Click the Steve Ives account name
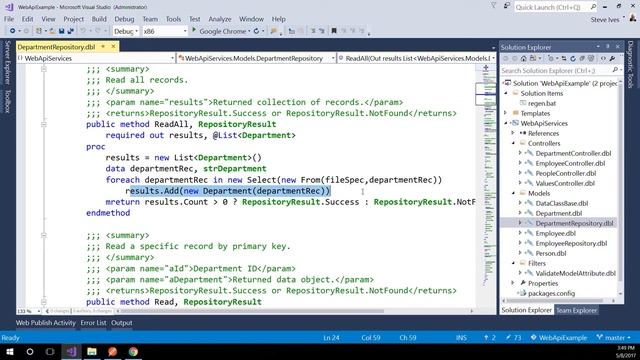The height and width of the screenshot is (360, 640). click(605, 19)
